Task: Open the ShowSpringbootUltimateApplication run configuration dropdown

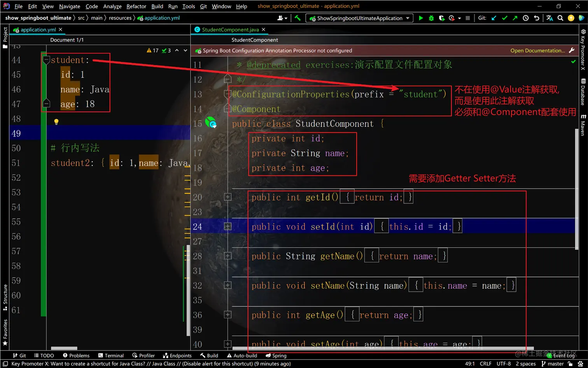Action: tap(360, 18)
